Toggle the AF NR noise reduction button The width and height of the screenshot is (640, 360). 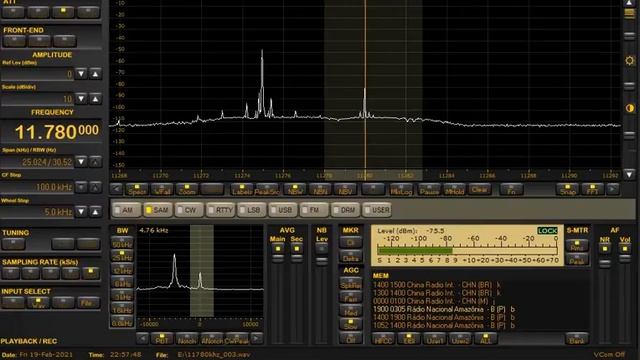[605, 249]
